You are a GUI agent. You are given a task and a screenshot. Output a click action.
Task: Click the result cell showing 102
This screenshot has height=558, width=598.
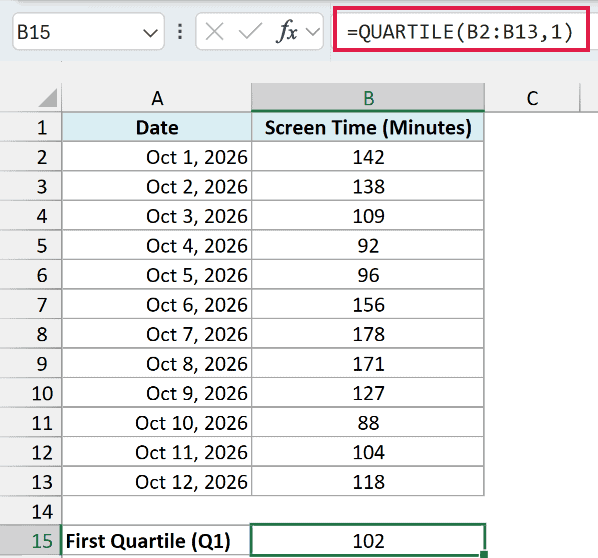[x=368, y=540]
